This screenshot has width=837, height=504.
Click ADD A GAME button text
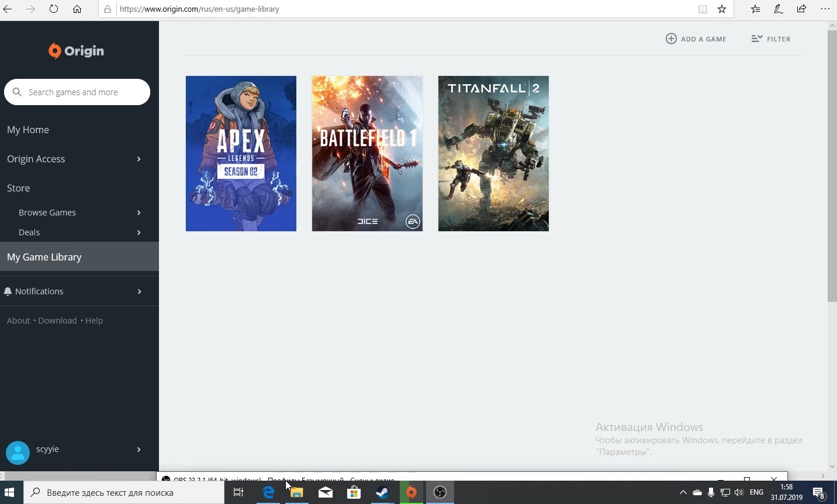pos(704,39)
